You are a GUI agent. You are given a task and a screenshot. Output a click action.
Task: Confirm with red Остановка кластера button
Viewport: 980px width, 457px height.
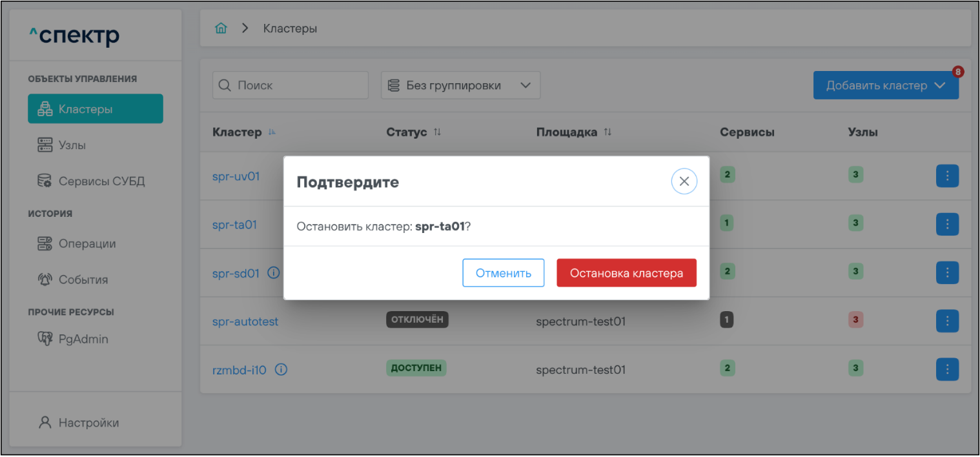click(626, 273)
